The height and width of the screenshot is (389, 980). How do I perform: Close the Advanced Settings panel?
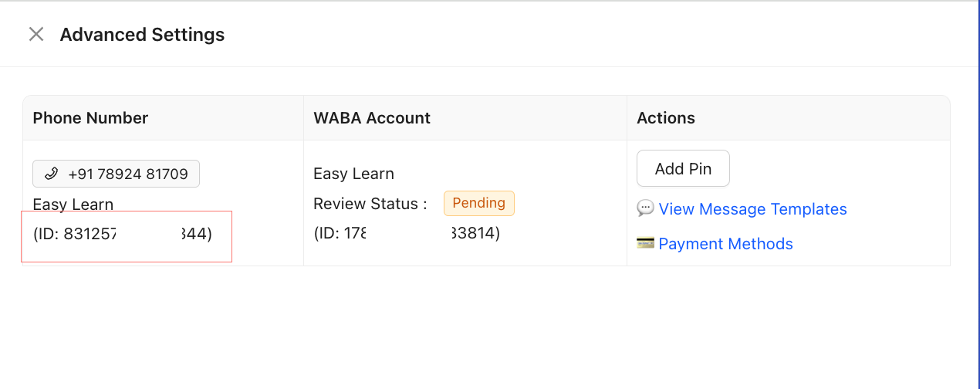[36, 34]
